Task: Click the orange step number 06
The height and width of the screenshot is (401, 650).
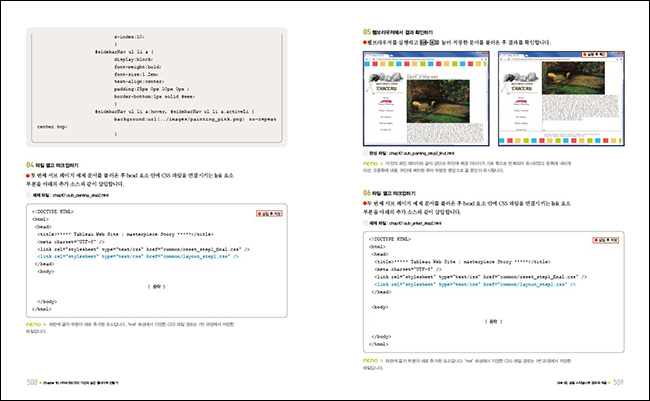Action: (366, 193)
